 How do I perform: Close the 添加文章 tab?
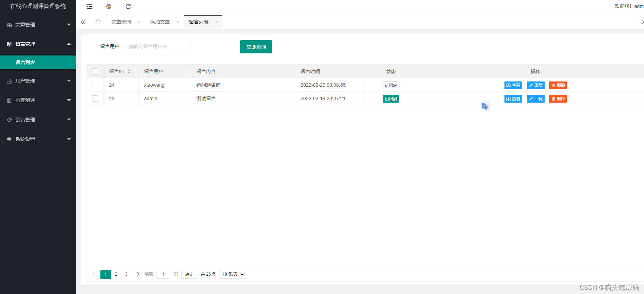pyautogui.click(x=178, y=22)
